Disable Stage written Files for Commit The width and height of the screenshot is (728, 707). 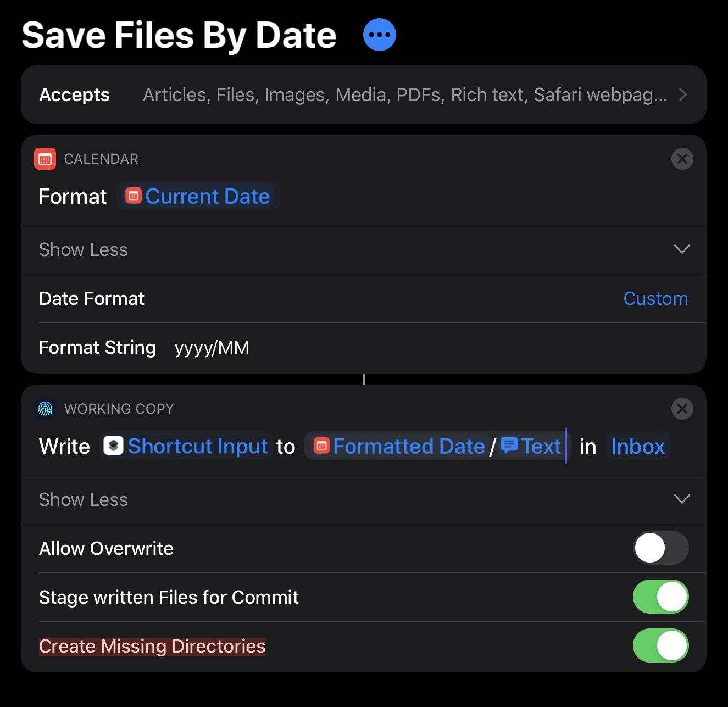(x=660, y=597)
